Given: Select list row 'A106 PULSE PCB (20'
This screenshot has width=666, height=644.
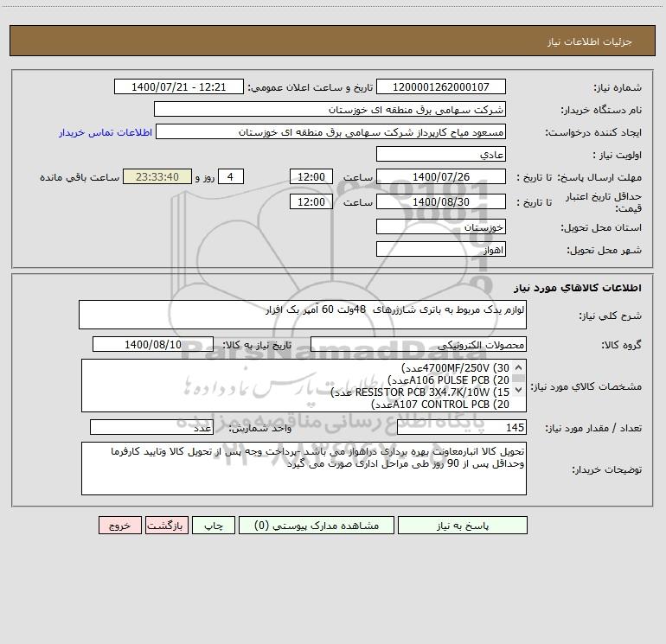Looking at the screenshot, I should pyautogui.click(x=448, y=380).
